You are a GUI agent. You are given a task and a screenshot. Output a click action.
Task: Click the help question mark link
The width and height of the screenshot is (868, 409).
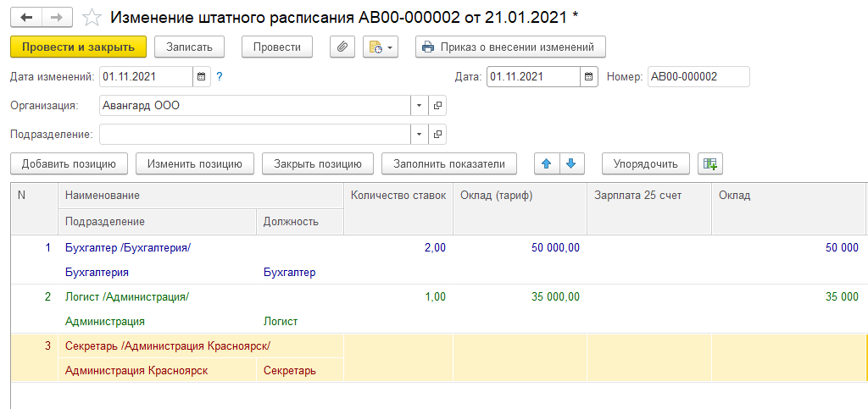220,77
